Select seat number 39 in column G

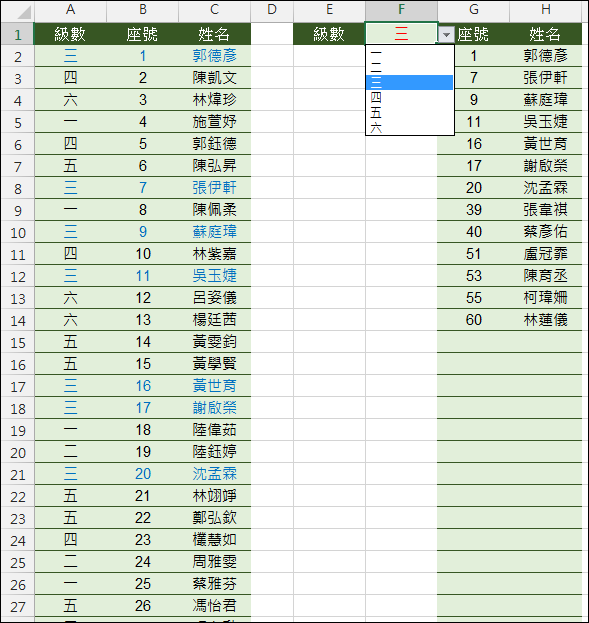point(473,210)
